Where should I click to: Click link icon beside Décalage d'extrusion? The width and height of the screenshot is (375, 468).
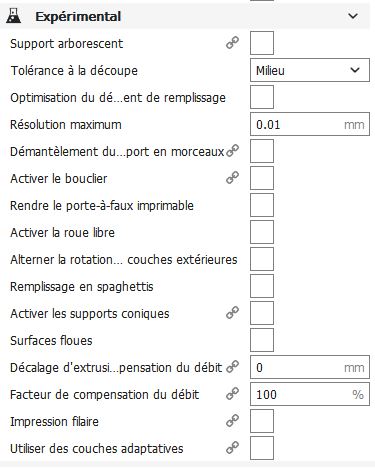coord(232,367)
